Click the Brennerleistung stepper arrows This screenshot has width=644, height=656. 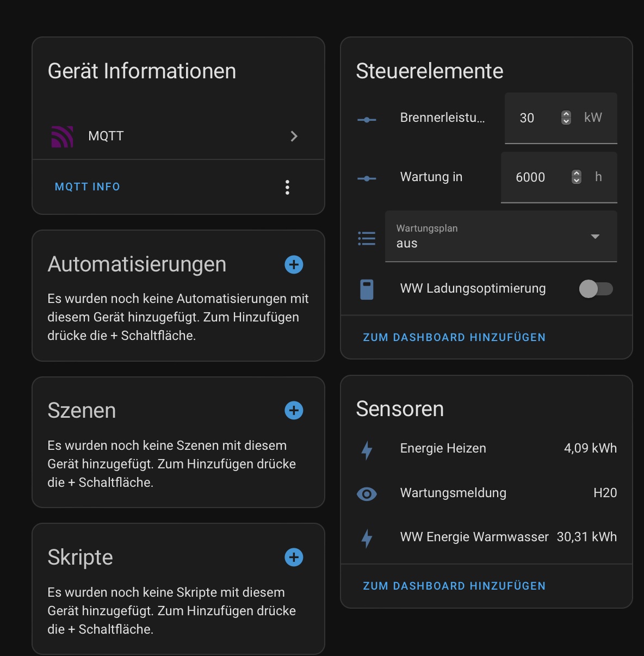566,117
